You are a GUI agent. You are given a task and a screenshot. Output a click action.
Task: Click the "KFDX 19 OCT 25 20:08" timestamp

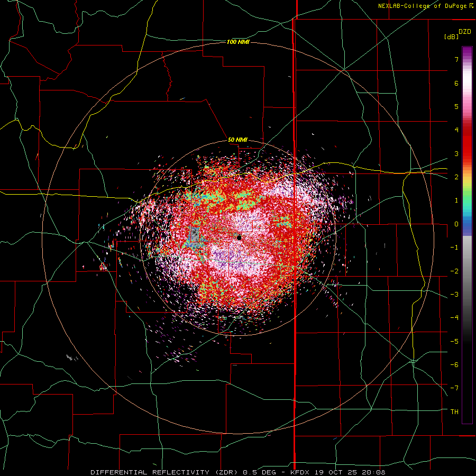tap(338, 472)
